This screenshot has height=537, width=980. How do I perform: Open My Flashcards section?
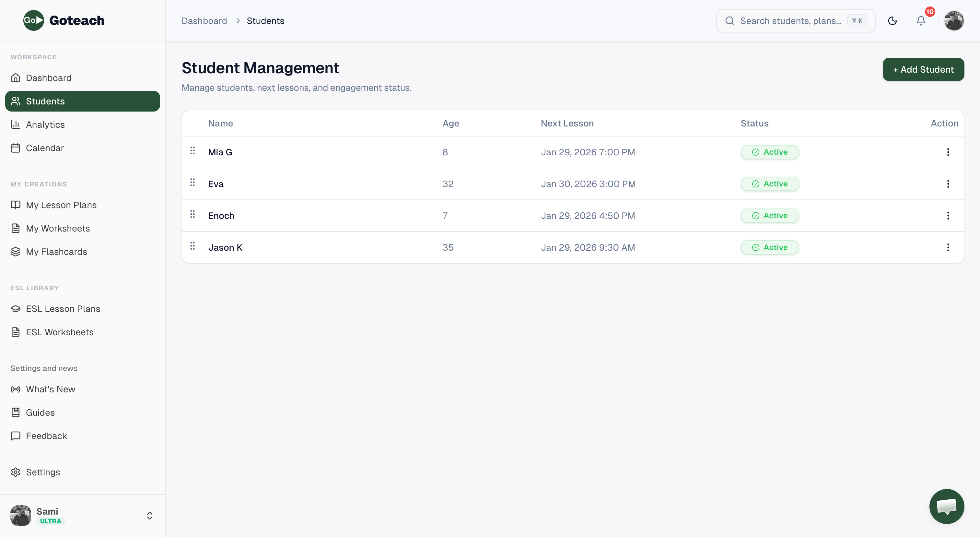(x=56, y=252)
